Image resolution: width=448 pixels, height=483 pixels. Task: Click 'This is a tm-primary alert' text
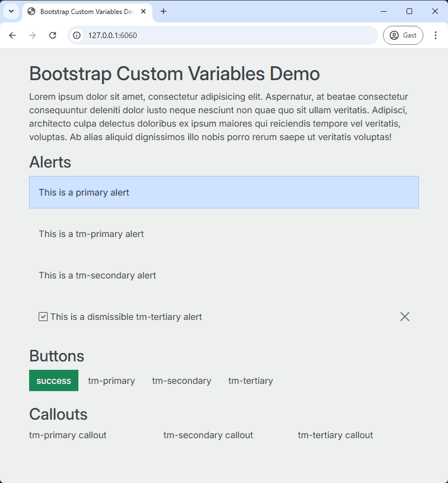[x=91, y=234]
